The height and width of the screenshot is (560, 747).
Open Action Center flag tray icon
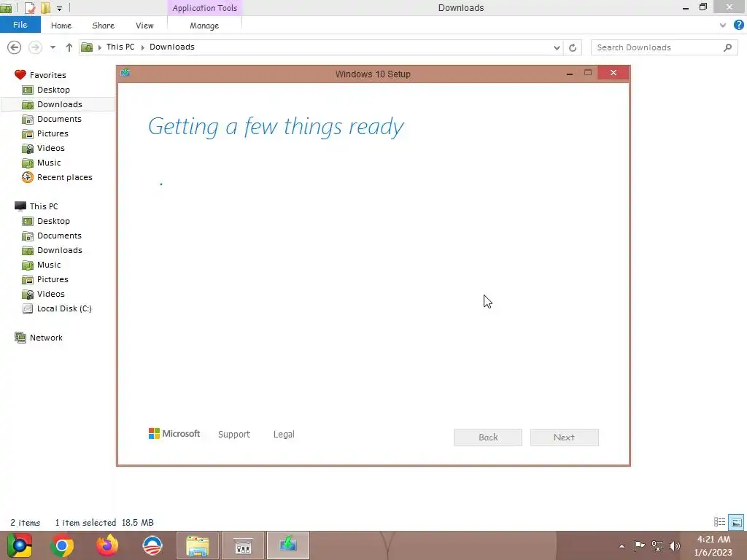pyautogui.click(x=639, y=546)
